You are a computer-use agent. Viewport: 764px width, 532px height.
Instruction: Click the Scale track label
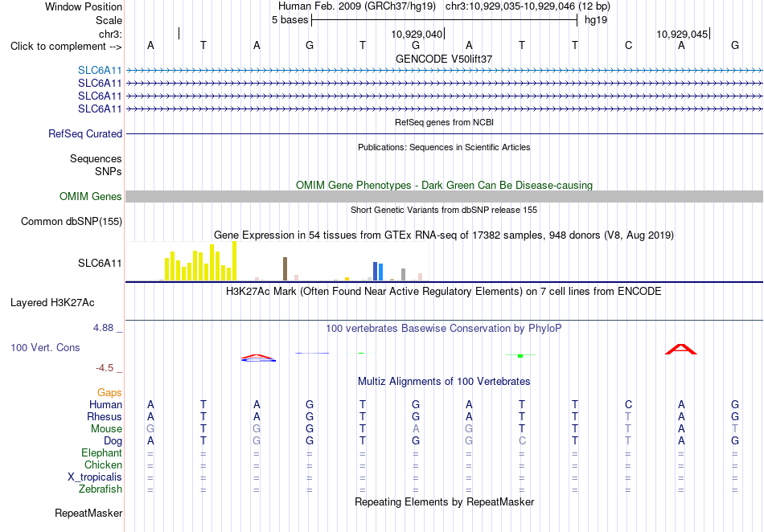[x=109, y=21]
